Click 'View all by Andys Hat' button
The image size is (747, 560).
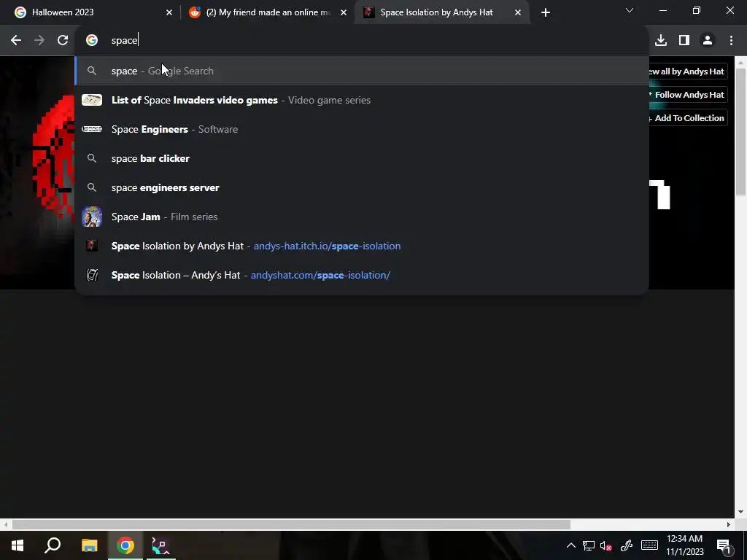click(x=688, y=71)
